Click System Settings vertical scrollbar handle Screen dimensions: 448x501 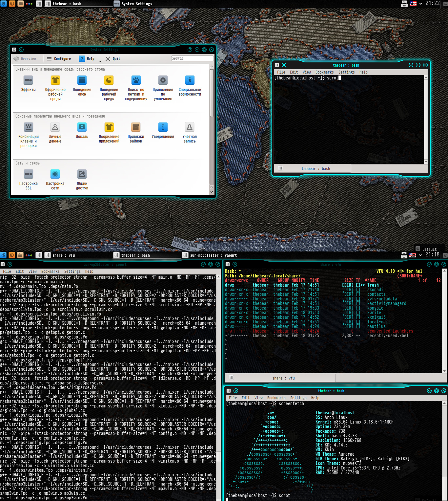click(x=212, y=93)
